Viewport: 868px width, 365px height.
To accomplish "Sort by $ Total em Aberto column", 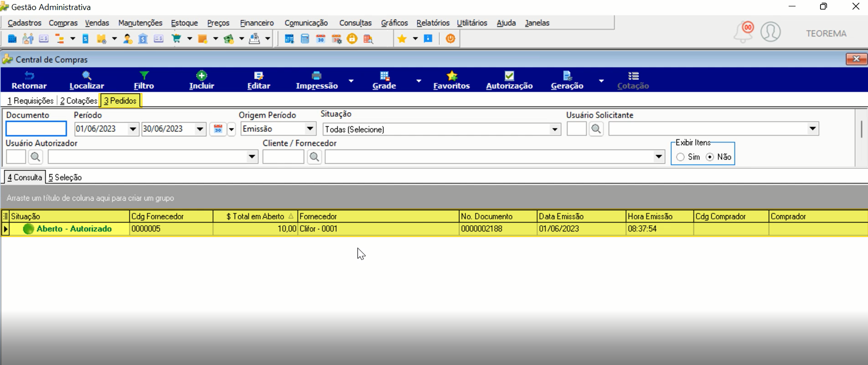I will (x=255, y=216).
